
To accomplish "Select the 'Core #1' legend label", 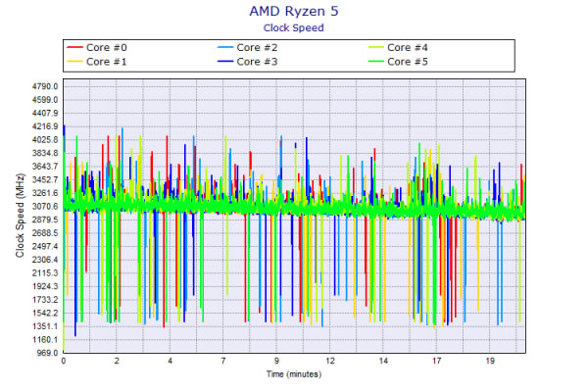I will click(107, 62).
